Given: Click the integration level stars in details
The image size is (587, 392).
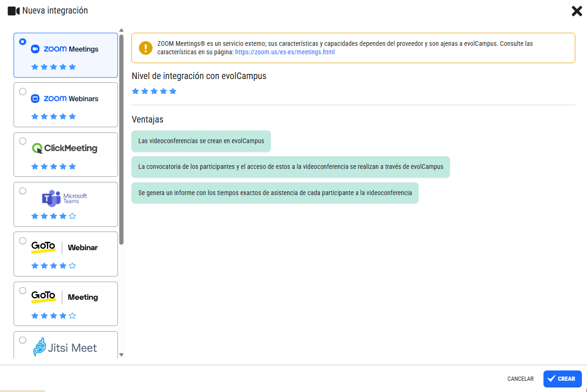Looking at the screenshot, I should [154, 91].
